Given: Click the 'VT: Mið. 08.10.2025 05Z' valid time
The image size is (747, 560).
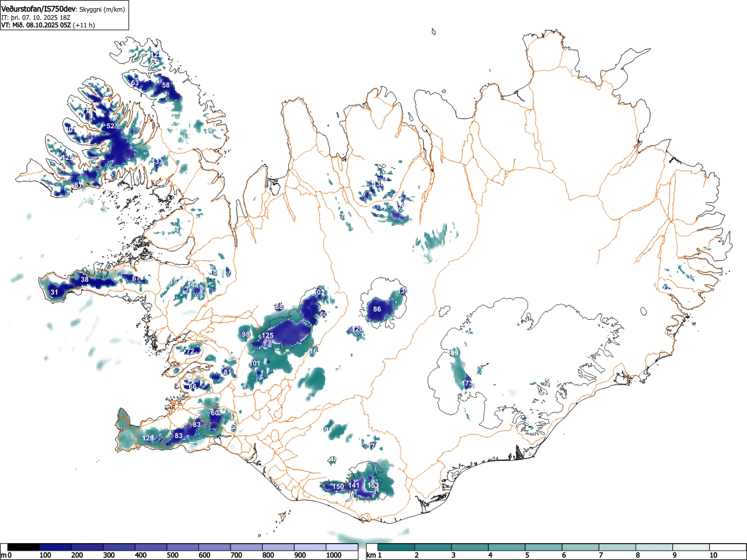Looking at the screenshot, I should tap(36, 25).
